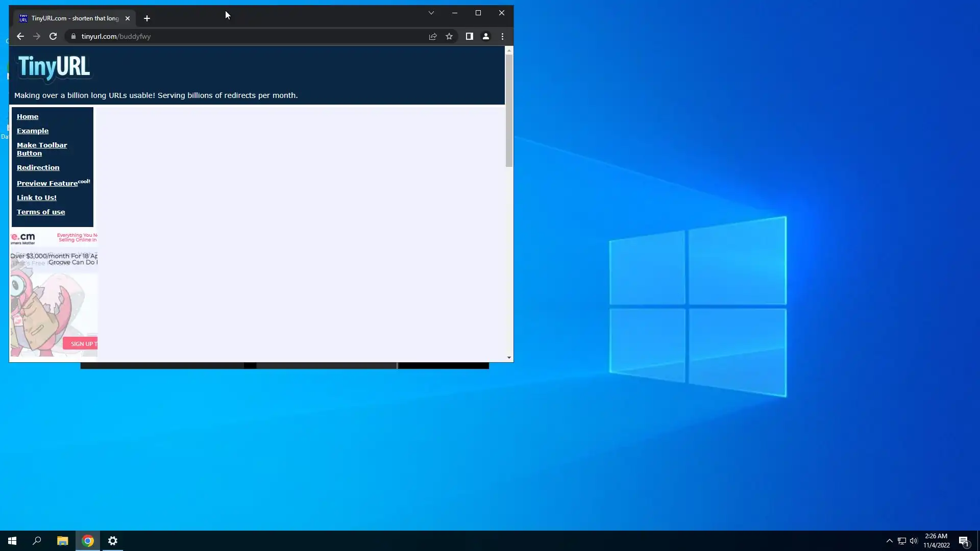Open a new browser tab
This screenshot has width=980, height=551.
tap(147, 18)
